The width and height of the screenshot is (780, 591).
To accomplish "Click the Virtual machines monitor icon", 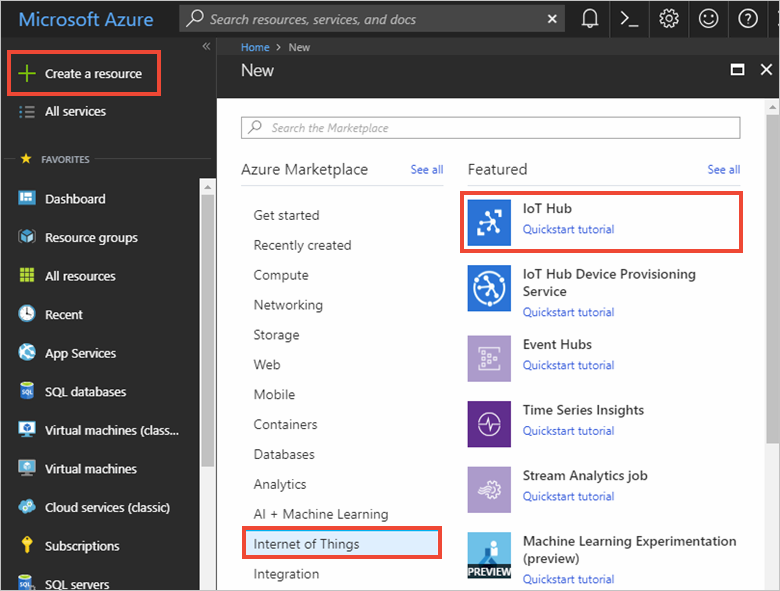I will [x=26, y=468].
